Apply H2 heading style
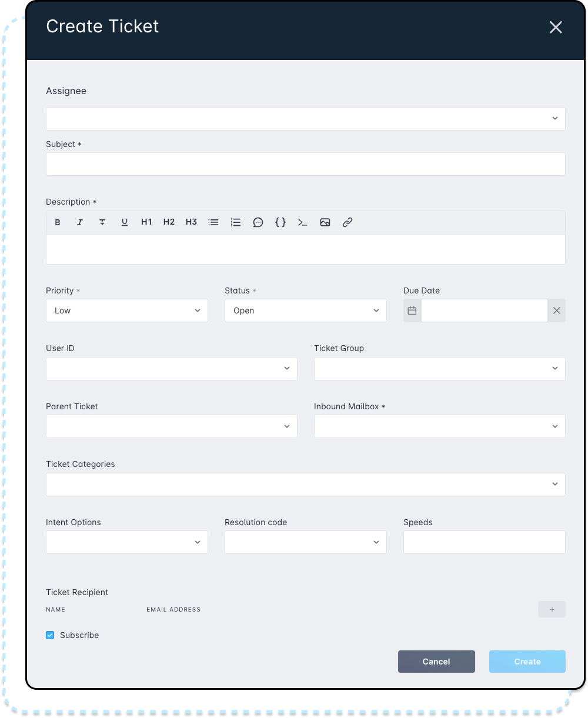 169,222
